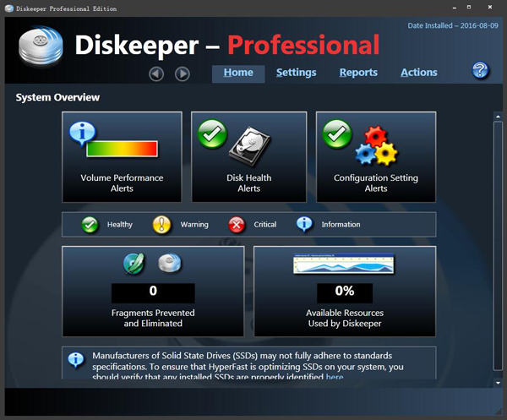Screen dimensions: 507x420
Task: Open Volume Performance Alerts panel
Action: point(122,157)
